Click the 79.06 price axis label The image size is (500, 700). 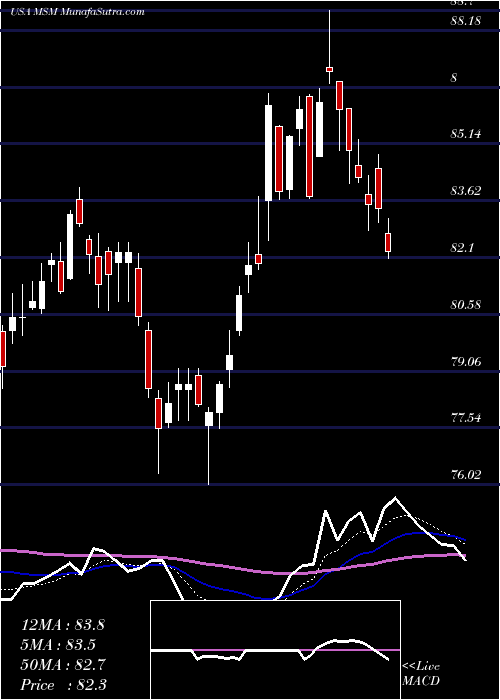(466, 362)
